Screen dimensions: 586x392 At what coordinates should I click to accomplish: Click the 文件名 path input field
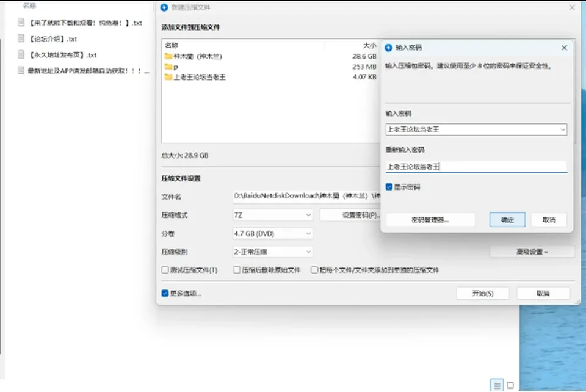point(306,196)
